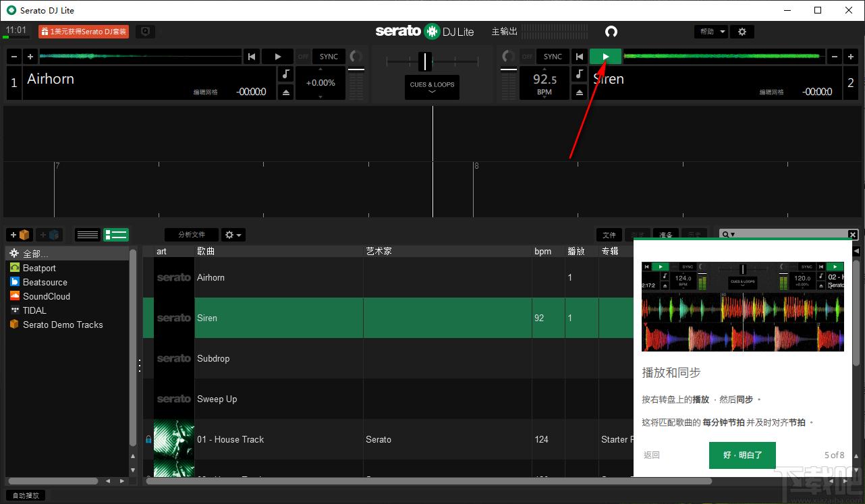Open library search filter dropdown
The height and width of the screenshot is (504, 865).
[728, 234]
